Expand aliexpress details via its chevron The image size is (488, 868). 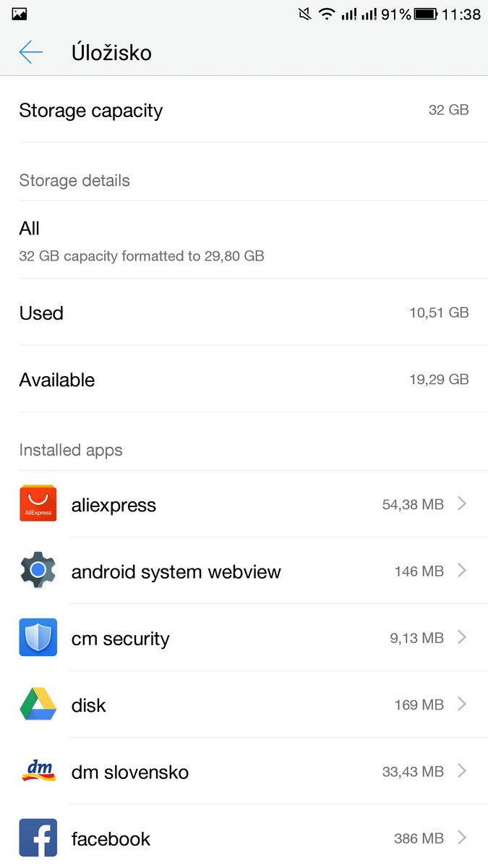[462, 504]
